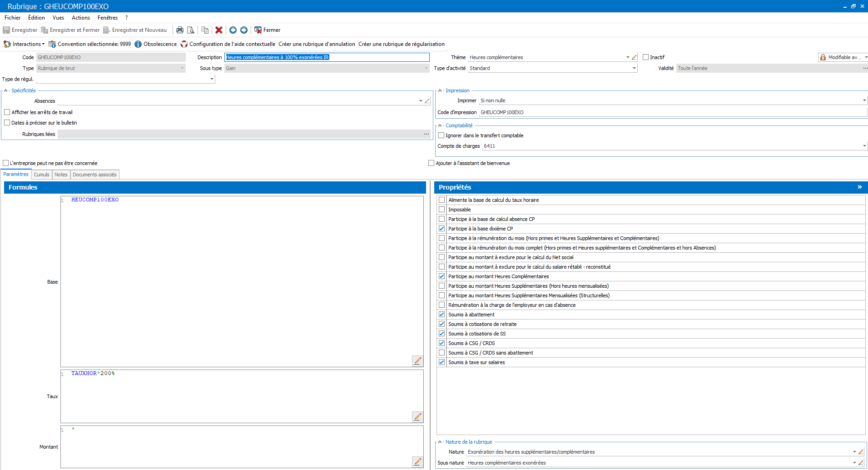868x470 pixels.
Task: Click the Enregistrer save icon
Action: pos(6,30)
